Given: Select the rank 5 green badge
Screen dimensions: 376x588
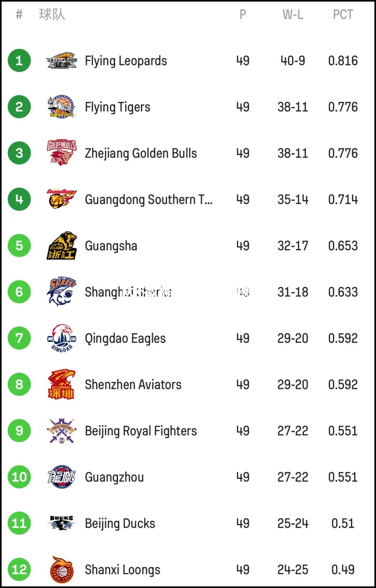Looking at the screenshot, I should [19, 245].
